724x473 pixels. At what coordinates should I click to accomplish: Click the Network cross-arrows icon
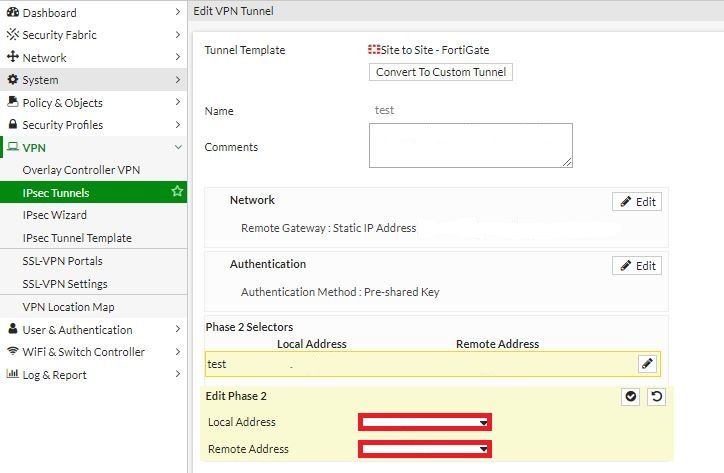point(13,57)
